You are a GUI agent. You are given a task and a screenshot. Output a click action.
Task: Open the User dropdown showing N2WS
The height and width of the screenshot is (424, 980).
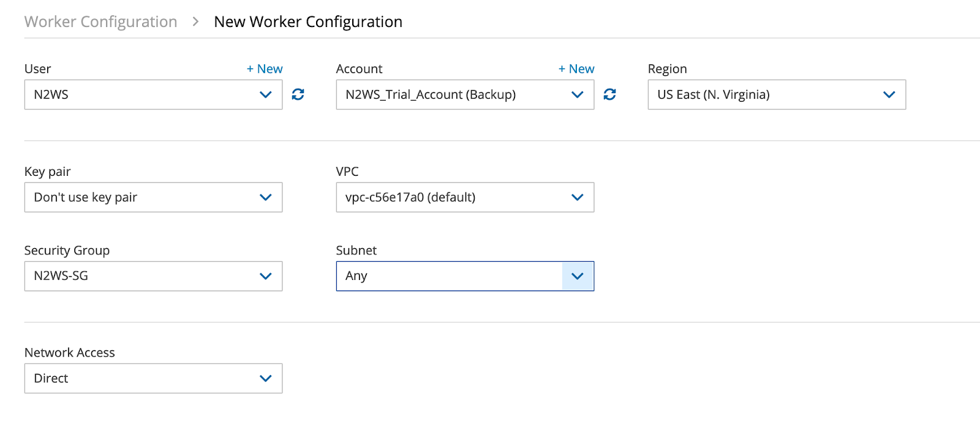click(x=141, y=94)
